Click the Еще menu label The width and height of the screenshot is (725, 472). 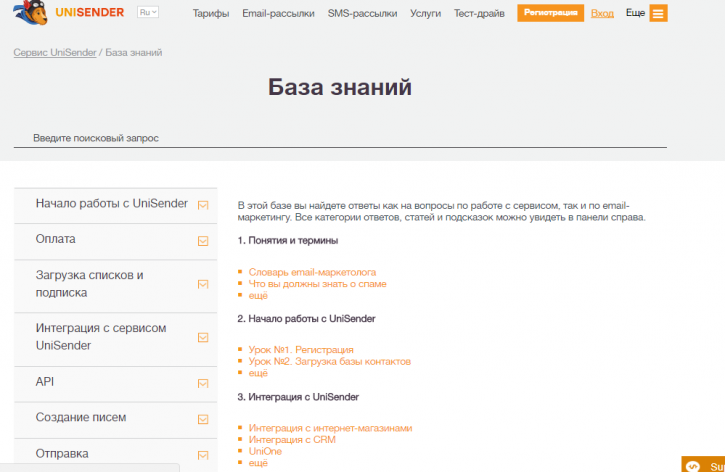click(x=635, y=13)
